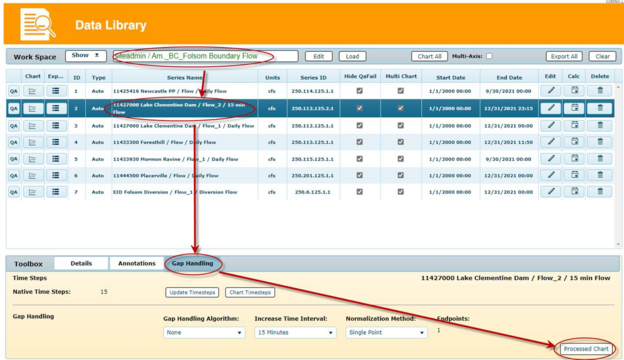The height and width of the screenshot is (360, 624).
Task: Click the Data Library logo icon
Action: click(x=38, y=25)
